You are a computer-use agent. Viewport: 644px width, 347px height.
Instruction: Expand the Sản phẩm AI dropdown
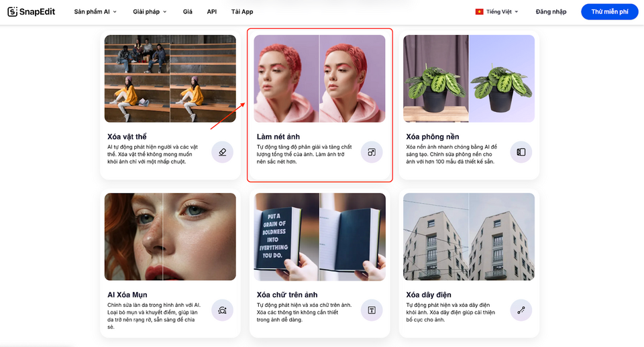pos(95,11)
